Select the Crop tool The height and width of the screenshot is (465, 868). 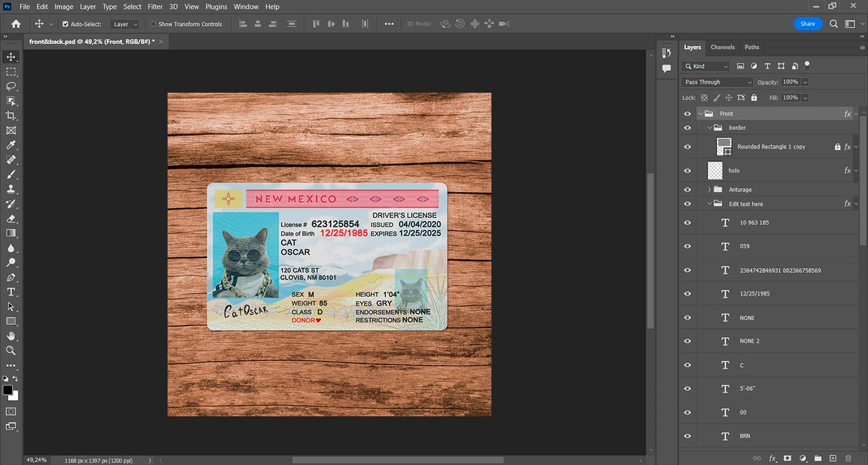11,115
